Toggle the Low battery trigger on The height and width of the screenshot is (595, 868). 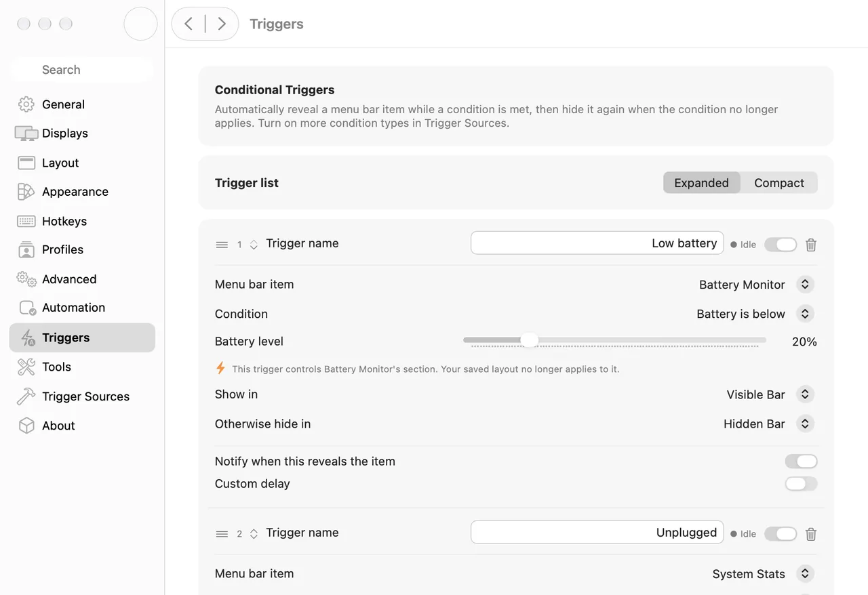[781, 245]
